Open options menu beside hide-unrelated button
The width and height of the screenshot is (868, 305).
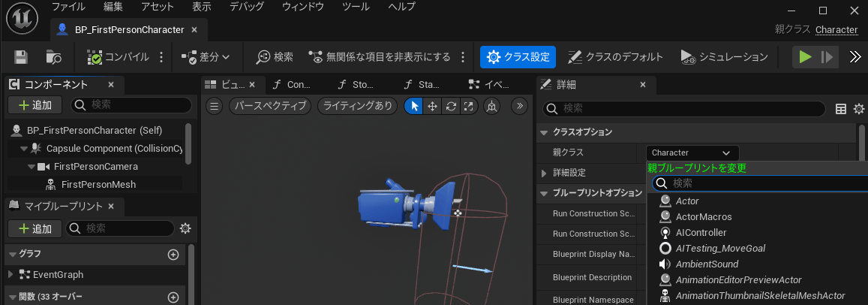[x=463, y=56]
